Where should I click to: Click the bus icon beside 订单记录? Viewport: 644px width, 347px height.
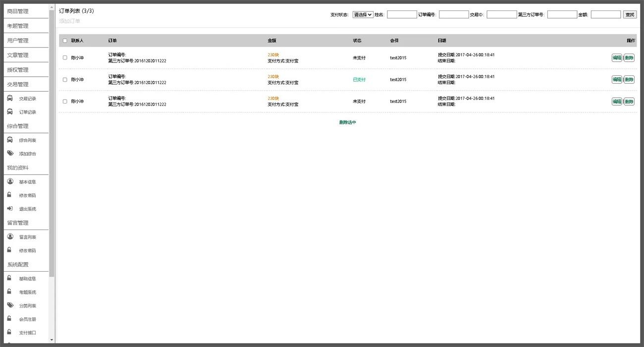pos(10,112)
